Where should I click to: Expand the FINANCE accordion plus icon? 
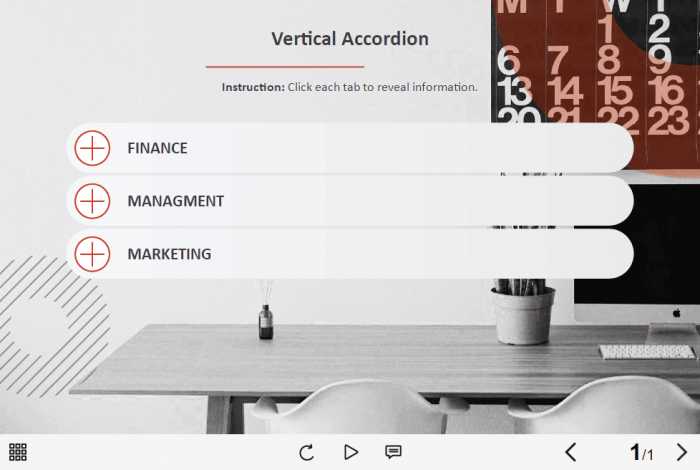click(x=92, y=148)
